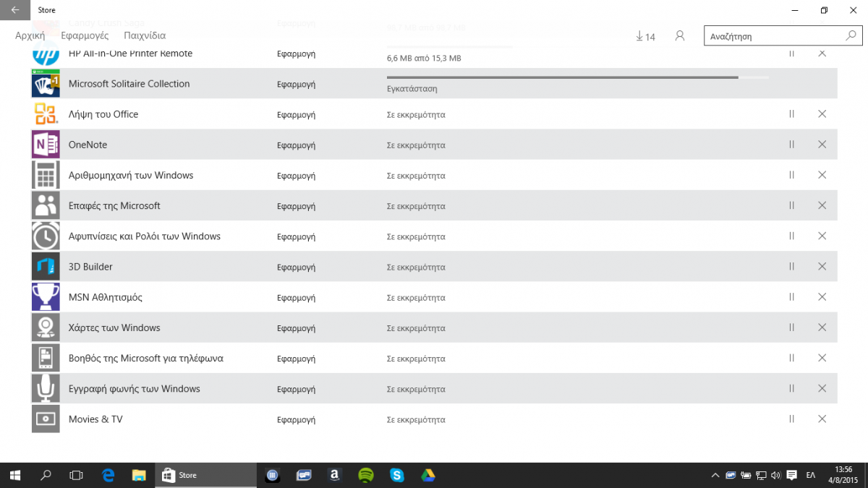Click MSN Αθλητισμός trophy icon
The image size is (868, 488).
[x=46, y=297]
